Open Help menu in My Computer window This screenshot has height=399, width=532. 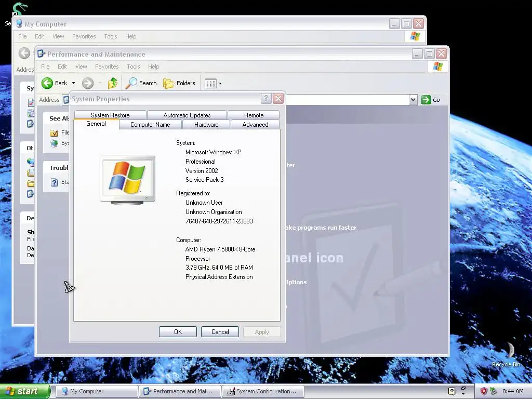[130, 36]
